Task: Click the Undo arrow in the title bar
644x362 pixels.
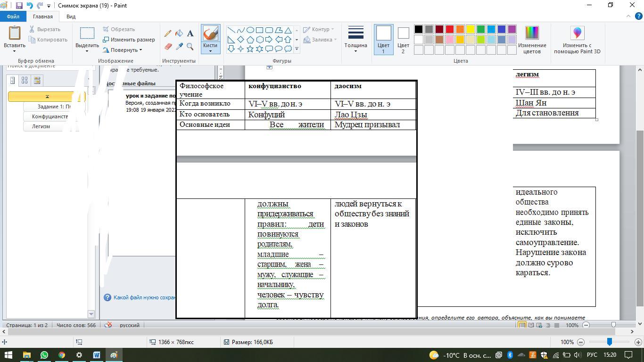Action: click(30, 6)
